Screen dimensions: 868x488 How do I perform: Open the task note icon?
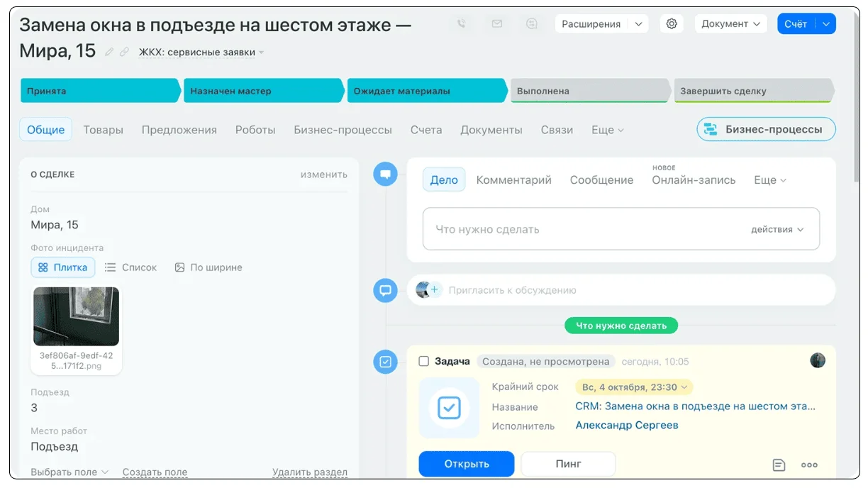[x=779, y=465]
